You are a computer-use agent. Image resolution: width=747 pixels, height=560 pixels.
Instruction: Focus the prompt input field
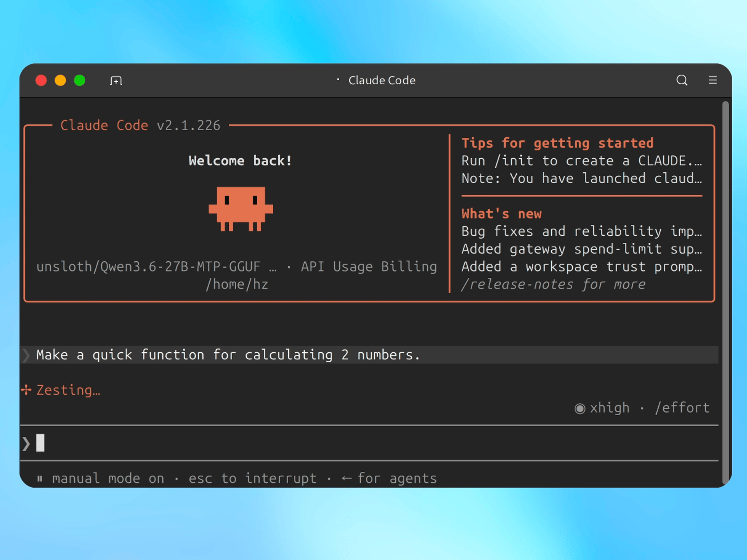[369, 443]
